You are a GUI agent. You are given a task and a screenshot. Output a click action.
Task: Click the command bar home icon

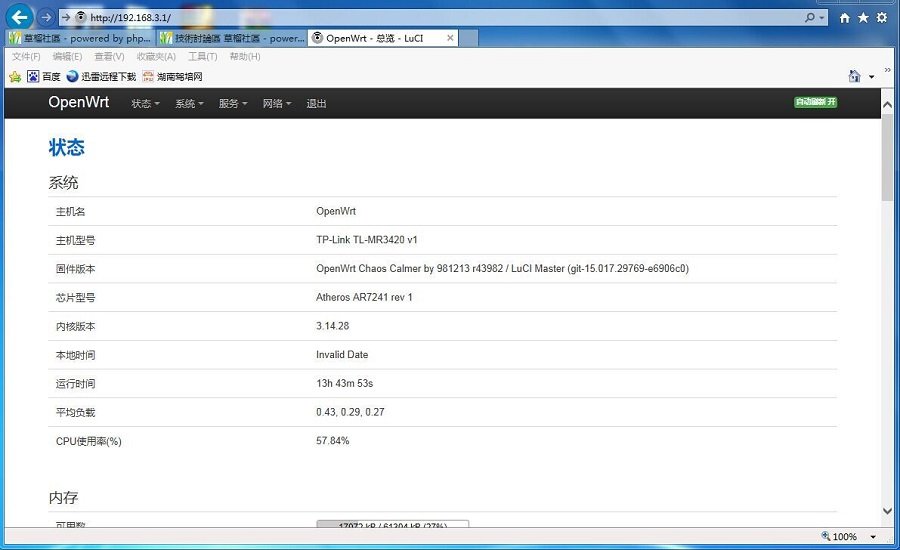tap(855, 76)
